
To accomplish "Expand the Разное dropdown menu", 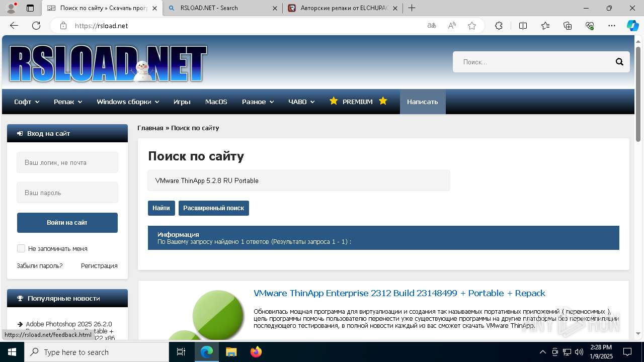I will click(258, 102).
